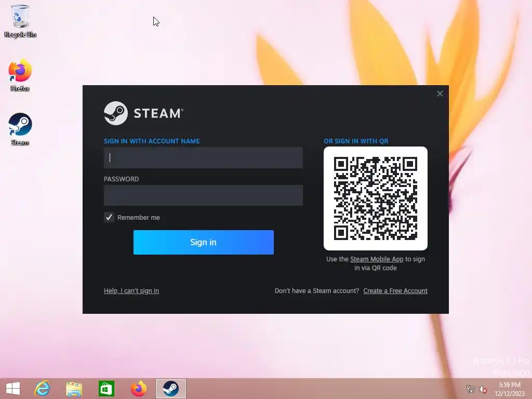Open the network status tray icon
Image resolution: width=532 pixels, height=399 pixels.
[x=470, y=389]
